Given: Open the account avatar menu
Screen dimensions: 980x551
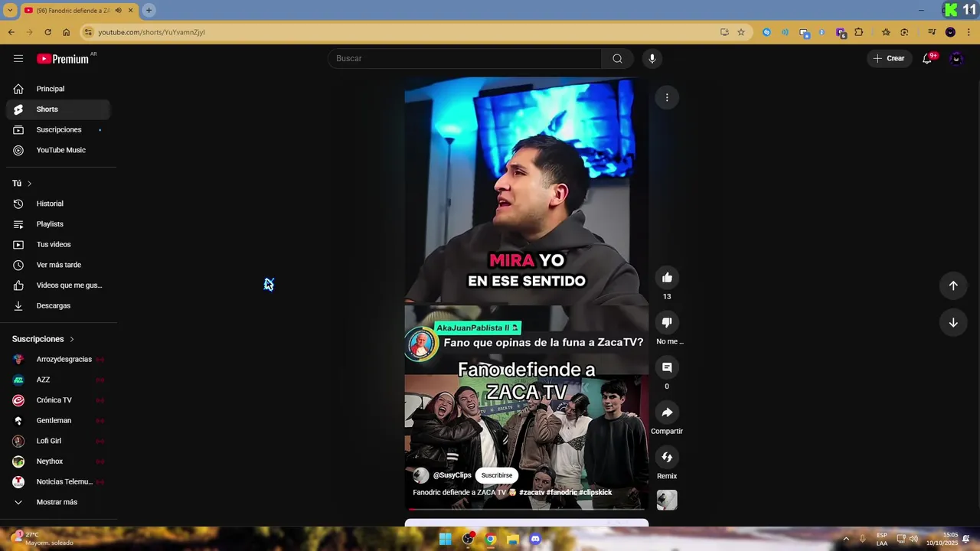Looking at the screenshot, I should (955, 58).
